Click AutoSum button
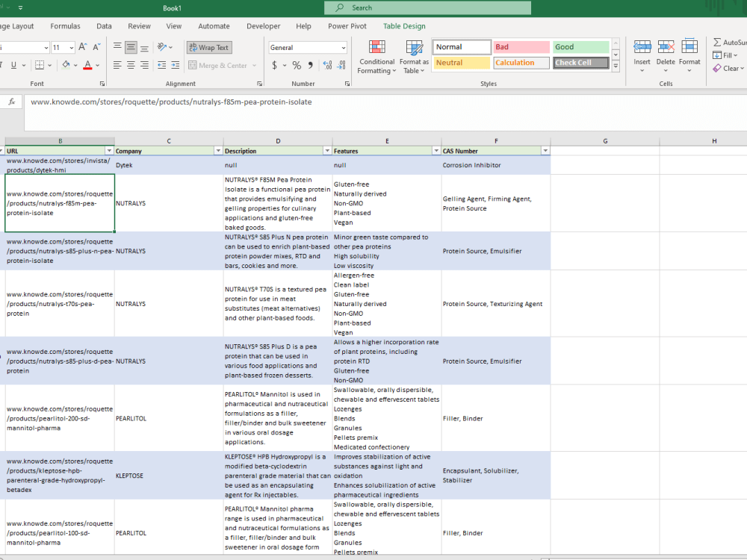The image size is (747, 560). [729, 43]
